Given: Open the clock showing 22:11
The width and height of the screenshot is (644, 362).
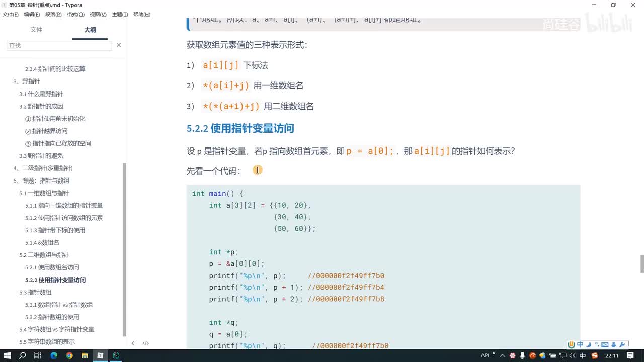Looking at the screenshot, I should [x=612, y=355].
